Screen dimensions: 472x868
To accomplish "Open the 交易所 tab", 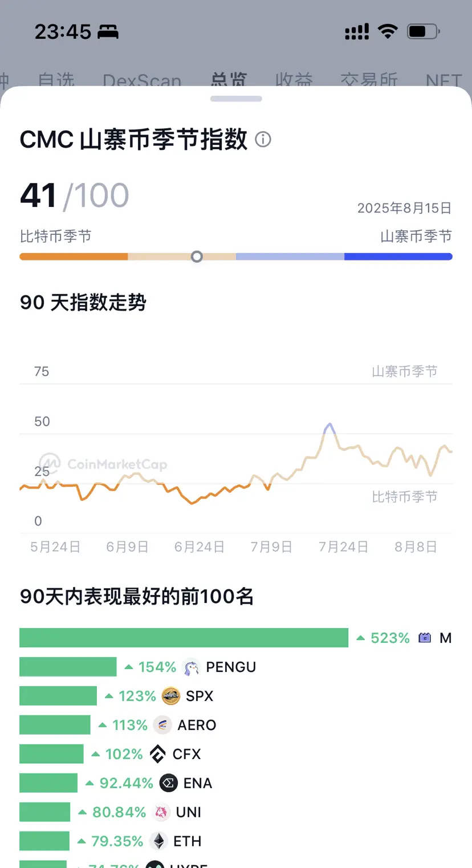I will tap(369, 81).
